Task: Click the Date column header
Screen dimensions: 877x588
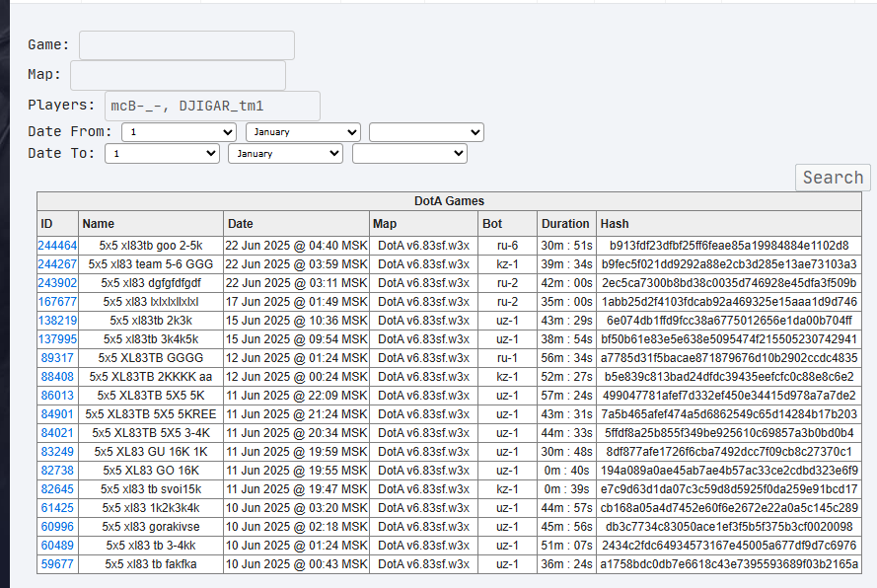Action: click(x=296, y=224)
